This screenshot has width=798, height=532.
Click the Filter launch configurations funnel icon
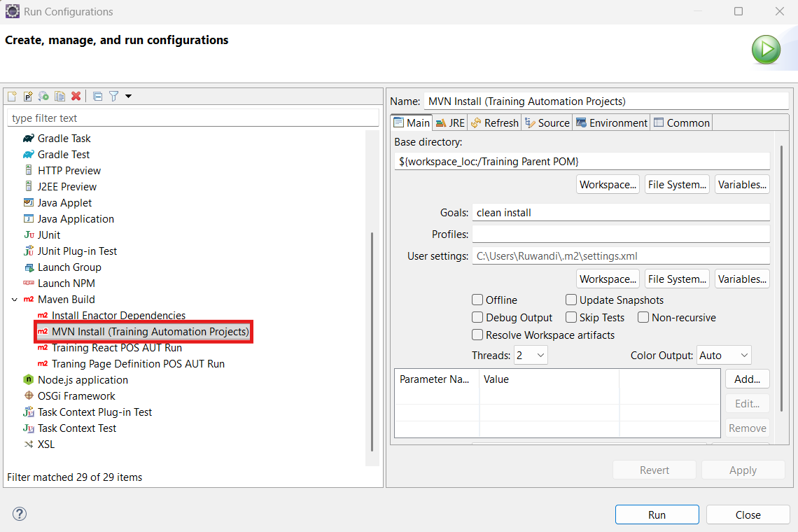tap(114, 96)
